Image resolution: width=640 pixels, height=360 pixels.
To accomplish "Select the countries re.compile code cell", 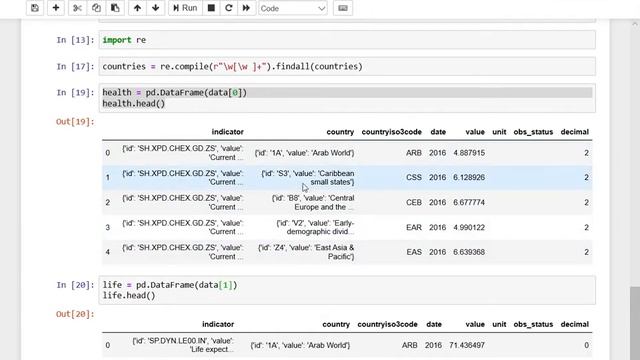I will coord(347,67).
